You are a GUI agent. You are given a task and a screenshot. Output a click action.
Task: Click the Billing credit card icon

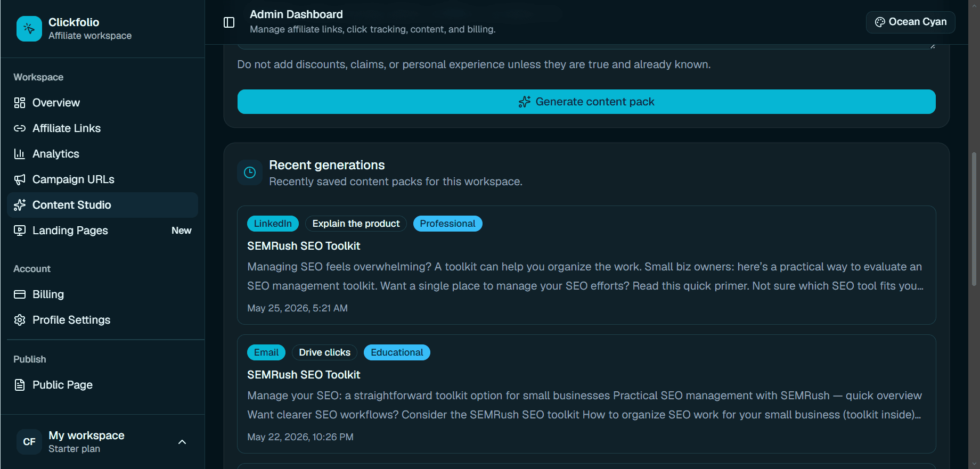click(x=20, y=294)
